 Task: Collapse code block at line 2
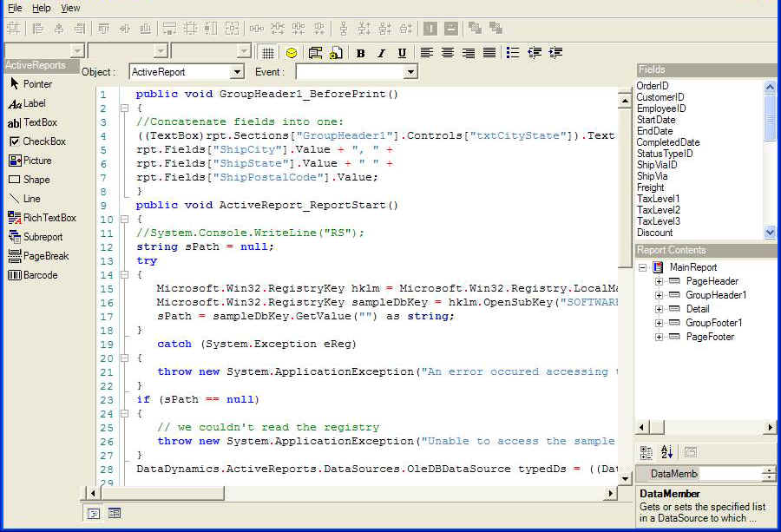[124, 108]
